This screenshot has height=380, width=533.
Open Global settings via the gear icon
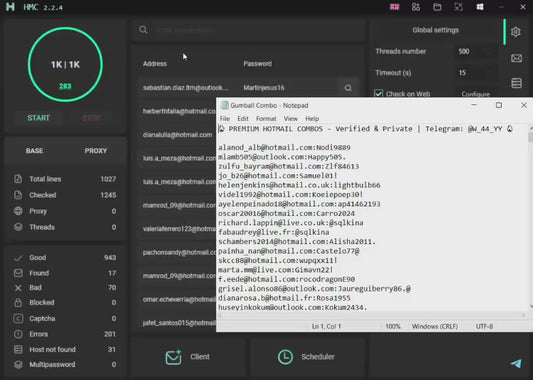(516, 32)
